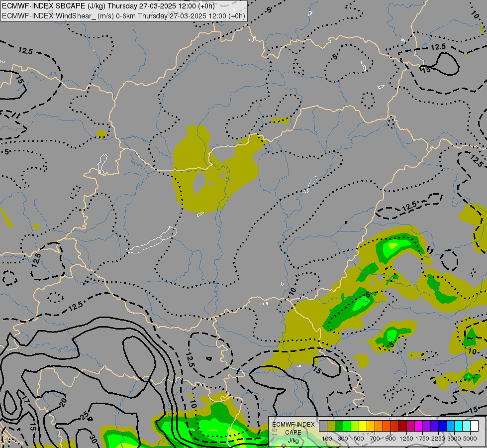Select the bright green legend swatch
This screenshot has height=448, width=487.
click(347, 426)
